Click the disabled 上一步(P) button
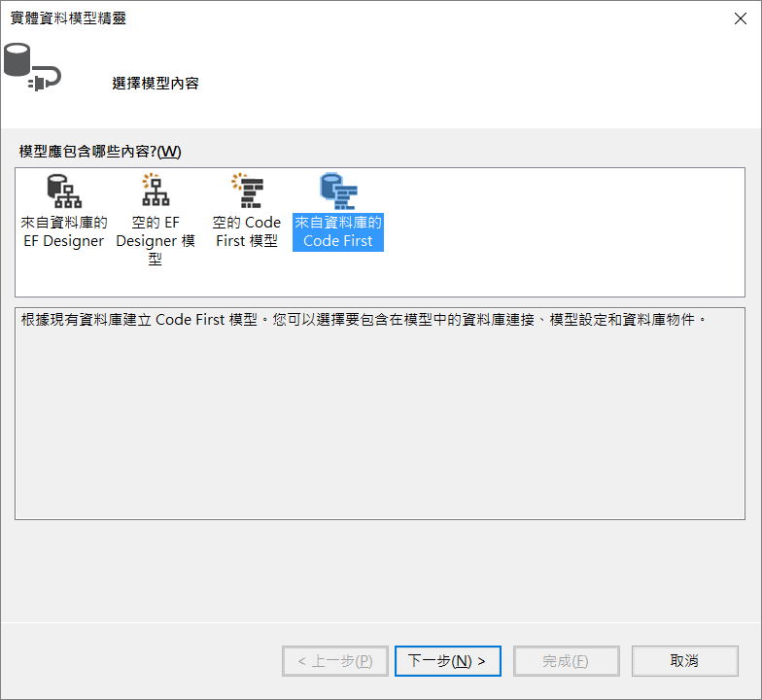Screen dimensions: 762x700 point(335,661)
